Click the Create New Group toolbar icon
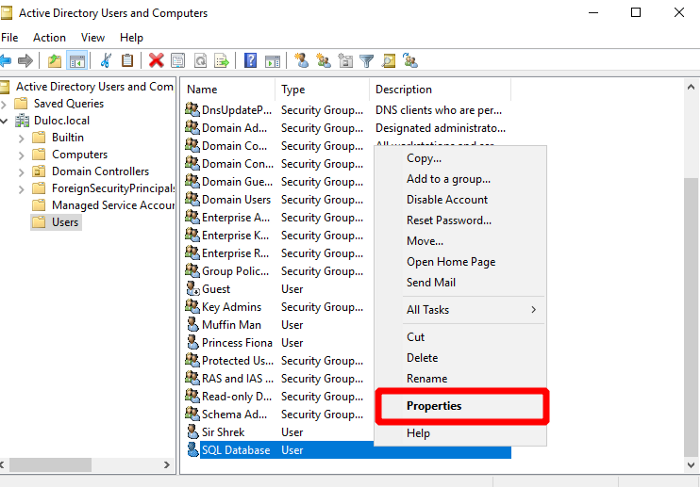The image size is (700, 487). (x=323, y=60)
